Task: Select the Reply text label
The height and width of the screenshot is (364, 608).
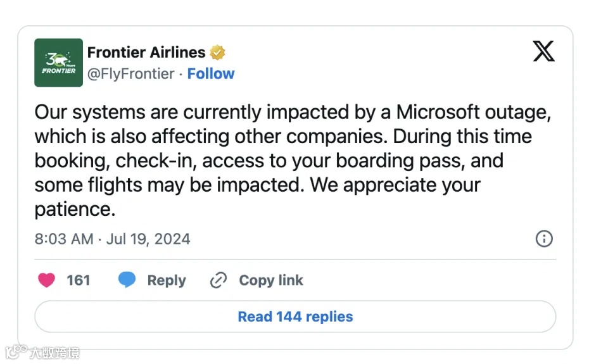Action: [167, 280]
